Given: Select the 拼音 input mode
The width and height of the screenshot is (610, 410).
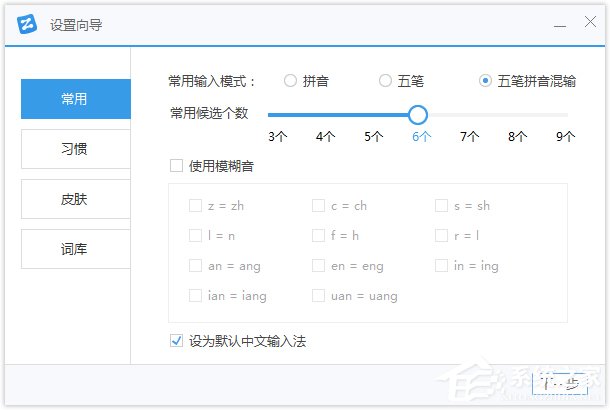Looking at the screenshot, I should (291, 81).
